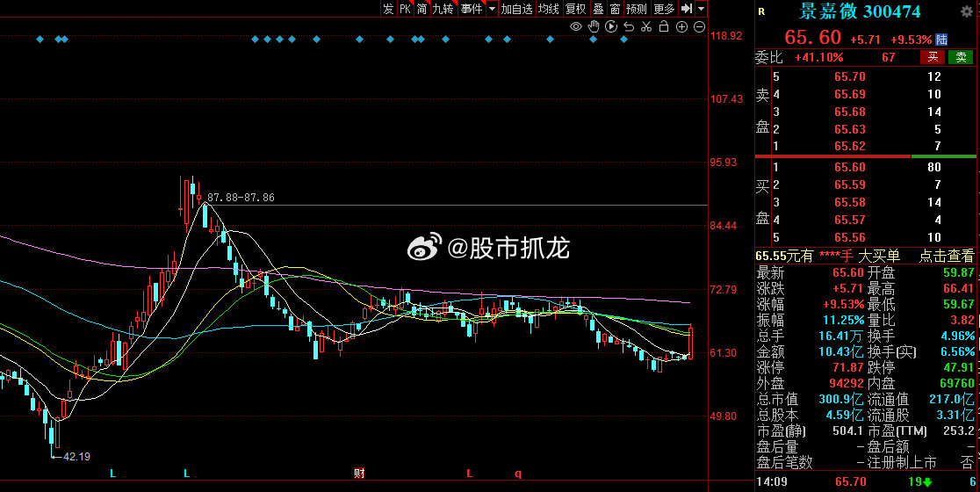Toggle the 九转 indicator

pyautogui.click(x=443, y=8)
